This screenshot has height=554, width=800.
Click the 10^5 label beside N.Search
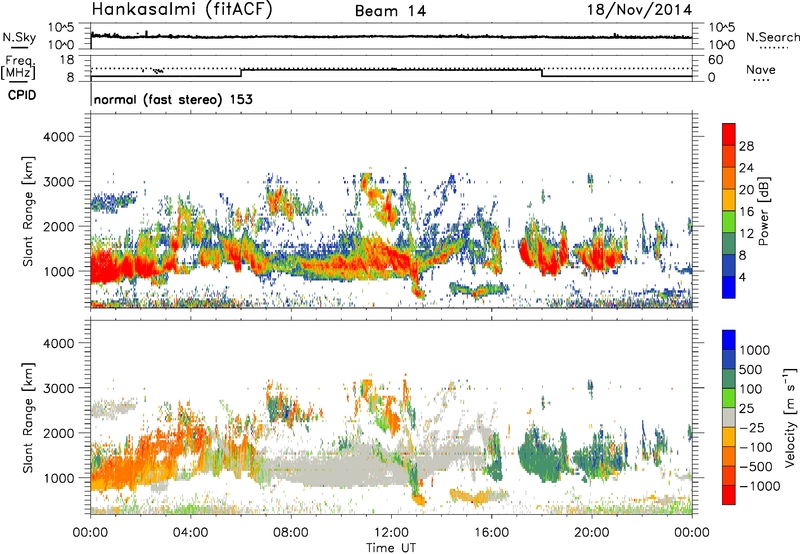[x=722, y=27]
